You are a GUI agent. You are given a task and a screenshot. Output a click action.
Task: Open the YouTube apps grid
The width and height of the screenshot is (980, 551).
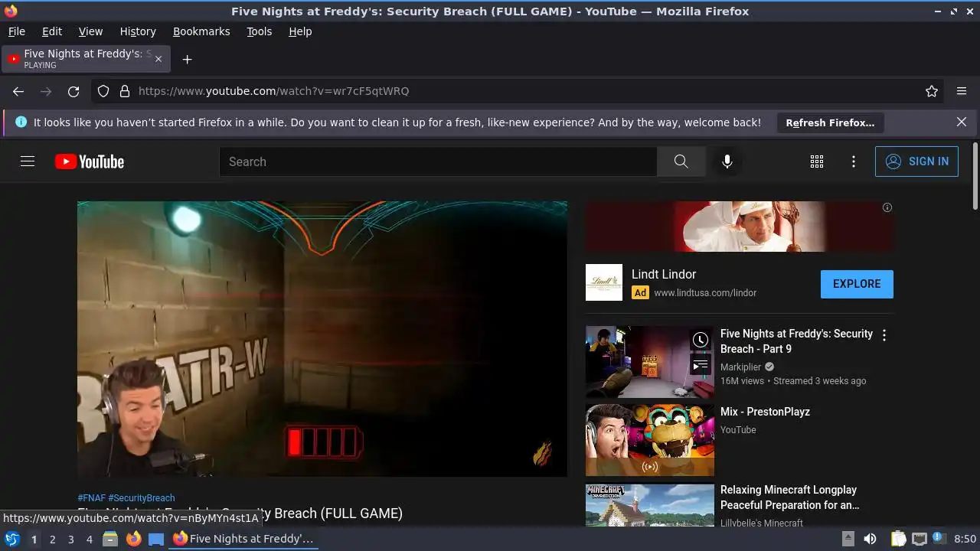tap(817, 161)
